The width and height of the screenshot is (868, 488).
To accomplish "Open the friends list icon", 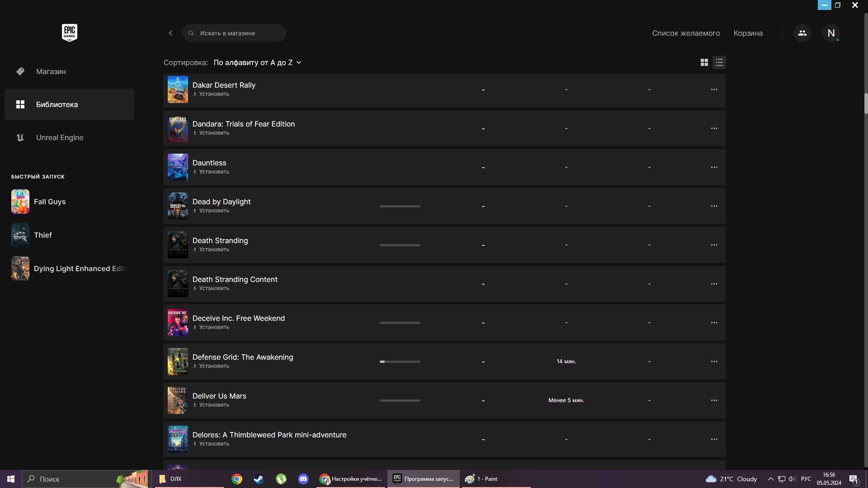I will click(x=802, y=33).
